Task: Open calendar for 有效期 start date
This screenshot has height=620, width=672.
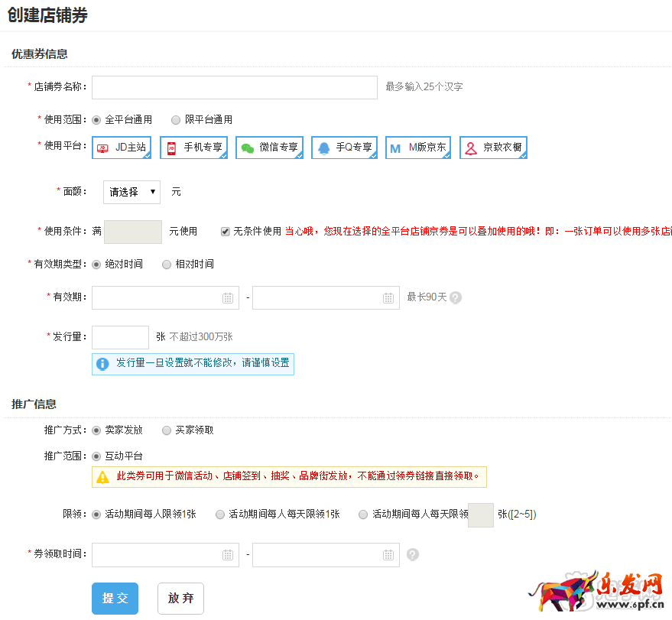Action: pos(228,298)
